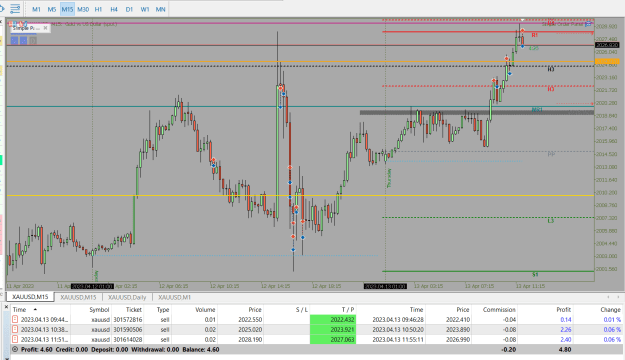
Task: Select ticket number 301614028
Action: 128,340
